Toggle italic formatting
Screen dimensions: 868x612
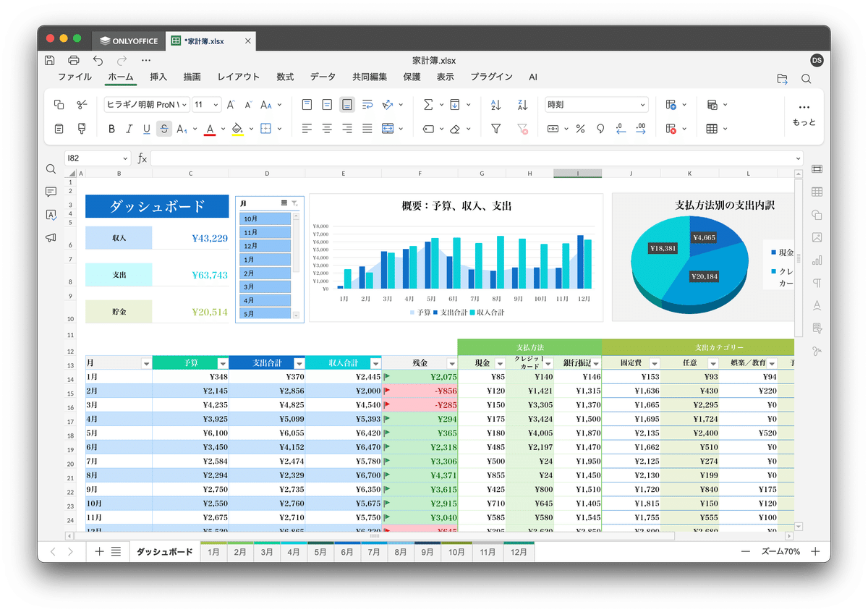128,129
